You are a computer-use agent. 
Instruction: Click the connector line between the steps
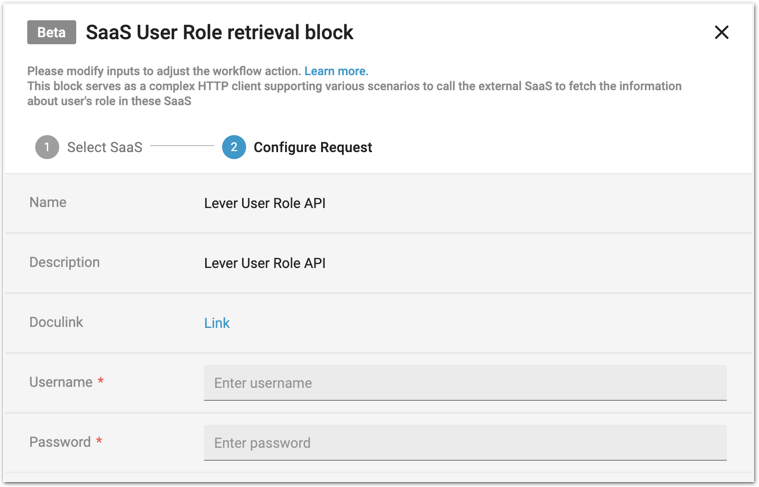click(x=182, y=147)
